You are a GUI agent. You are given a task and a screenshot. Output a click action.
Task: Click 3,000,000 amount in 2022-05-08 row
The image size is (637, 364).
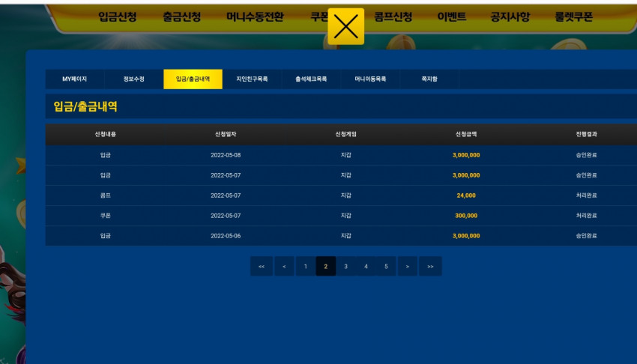pyautogui.click(x=466, y=155)
